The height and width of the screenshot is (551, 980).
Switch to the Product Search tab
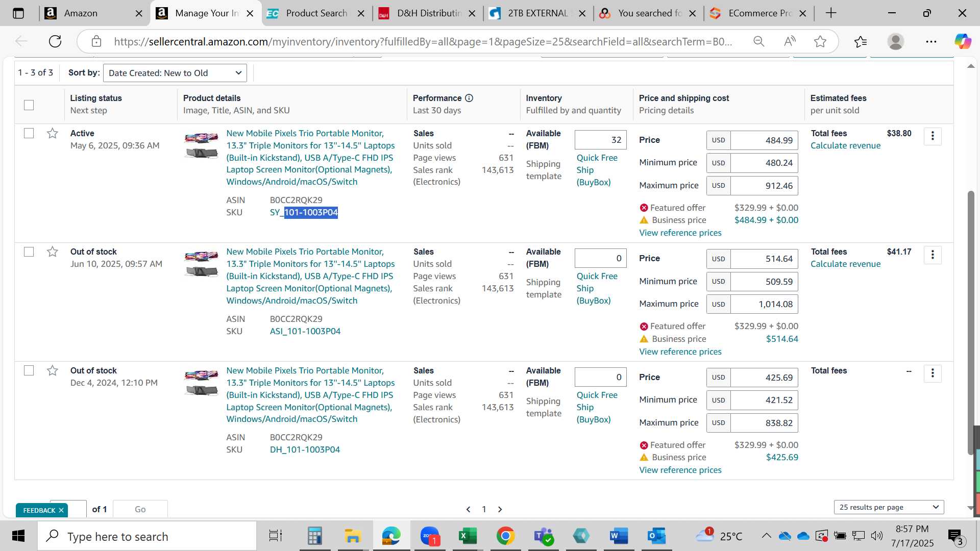click(x=316, y=13)
